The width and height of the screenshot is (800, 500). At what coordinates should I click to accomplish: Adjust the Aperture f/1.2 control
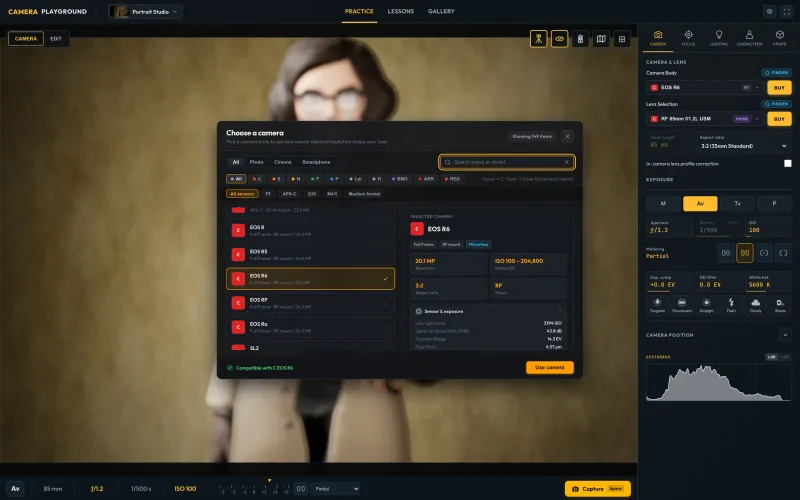pos(669,228)
